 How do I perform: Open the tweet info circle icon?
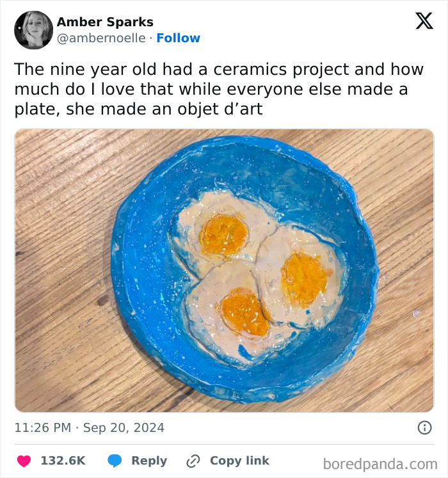point(424,427)
